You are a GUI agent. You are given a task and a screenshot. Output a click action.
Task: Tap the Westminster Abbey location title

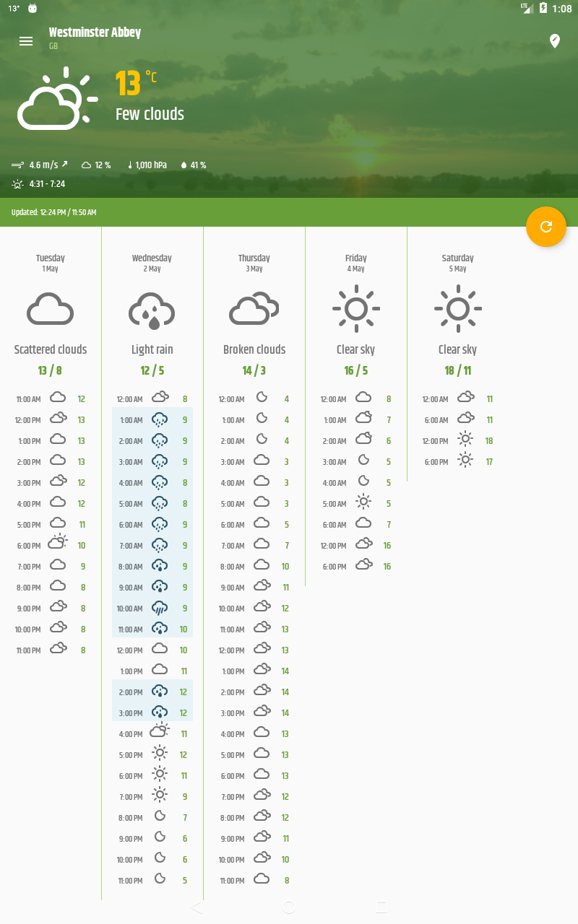pos(95,32)
